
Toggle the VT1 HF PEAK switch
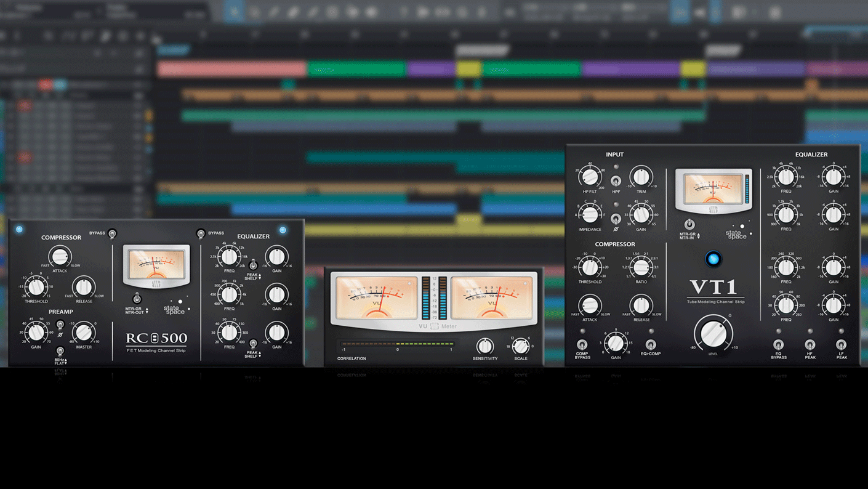coord(810,345)
